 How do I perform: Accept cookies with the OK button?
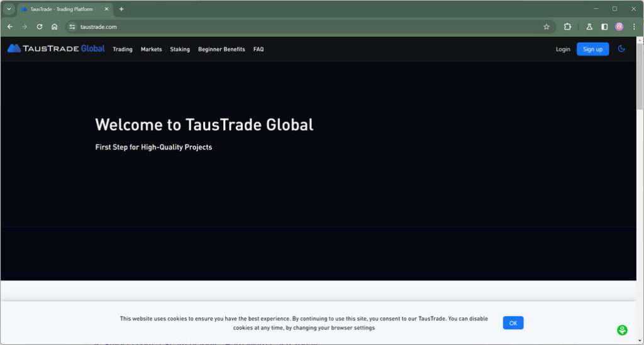[x=513, y=323]
